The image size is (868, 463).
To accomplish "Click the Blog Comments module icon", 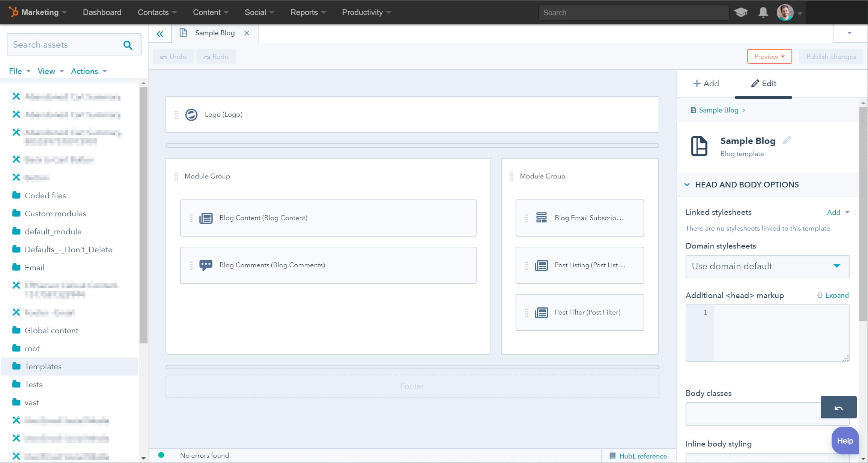I will pos(206,264).
